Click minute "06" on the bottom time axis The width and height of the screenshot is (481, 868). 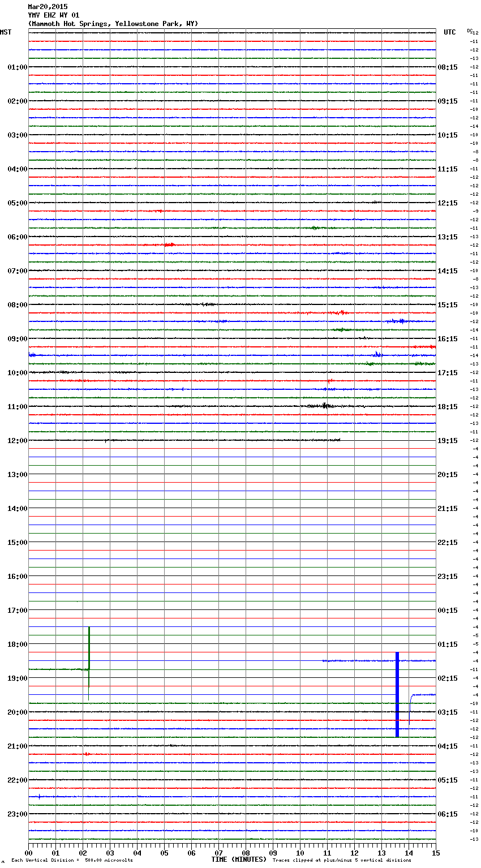click(x=191, y=853)
